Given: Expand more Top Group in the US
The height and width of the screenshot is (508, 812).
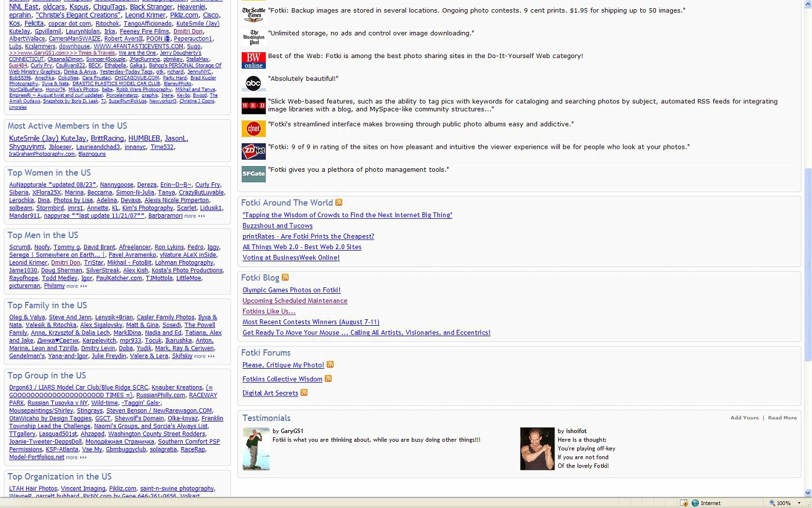Looking at the screenshot, I should tap(76, 457).
